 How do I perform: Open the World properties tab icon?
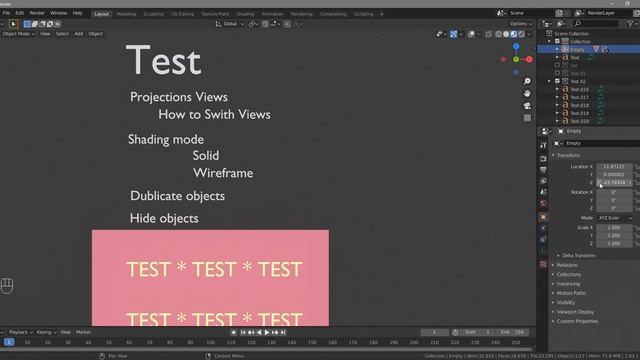543,203
